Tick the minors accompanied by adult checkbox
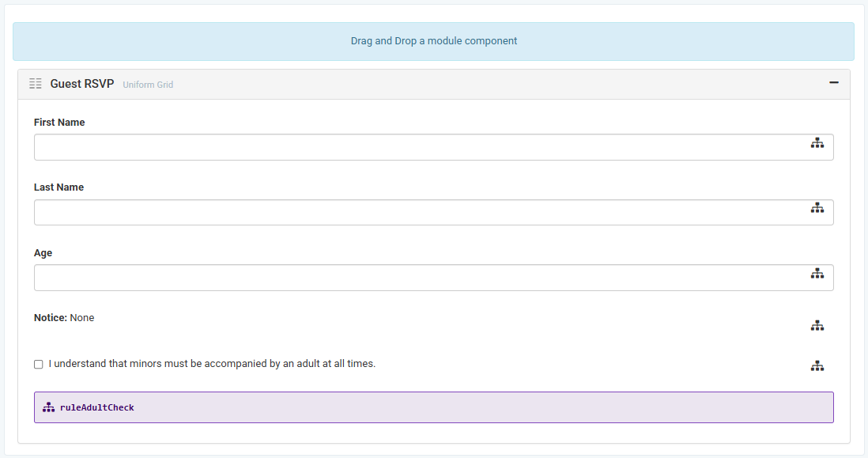The image size is (868, 458). pyautogui.click(x=39, y=365)
